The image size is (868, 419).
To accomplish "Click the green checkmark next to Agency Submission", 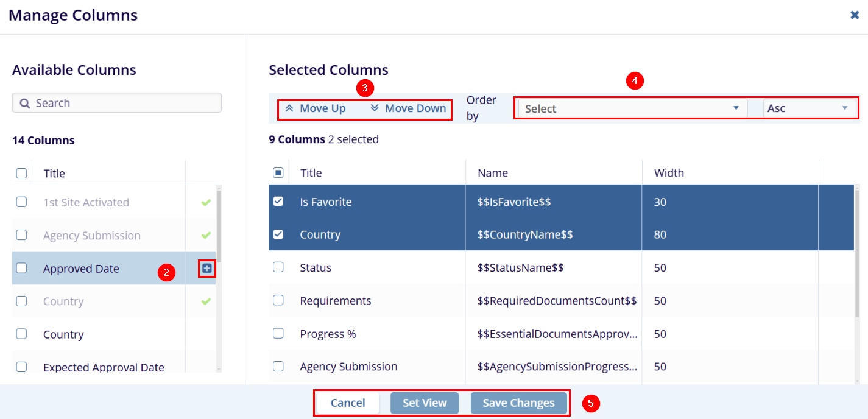I will [206, 235].
